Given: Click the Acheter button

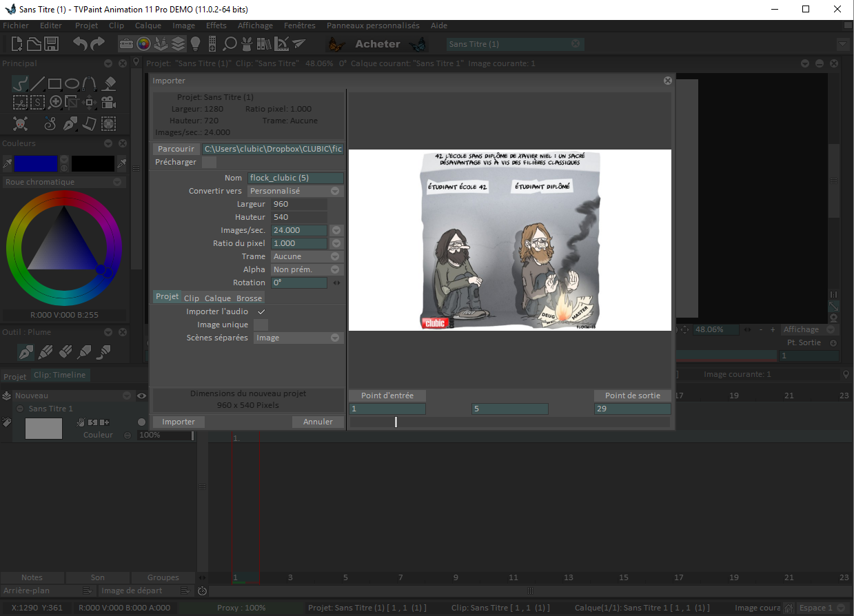Looking at the screenshot, I should (x=377, y=44).
